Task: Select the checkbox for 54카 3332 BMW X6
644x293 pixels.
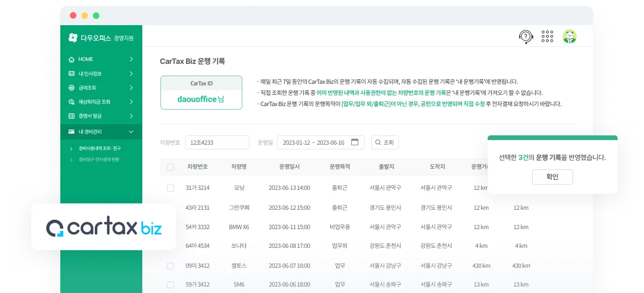Action: tap(170, 227)
